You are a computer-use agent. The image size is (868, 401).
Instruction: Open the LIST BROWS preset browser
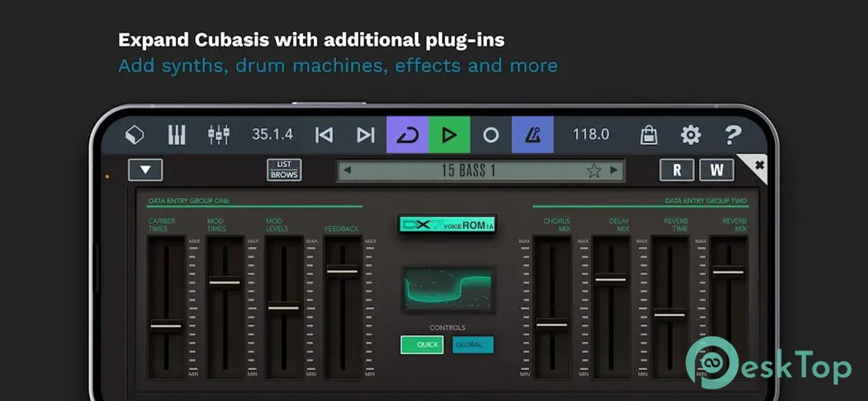click(284, 170)
